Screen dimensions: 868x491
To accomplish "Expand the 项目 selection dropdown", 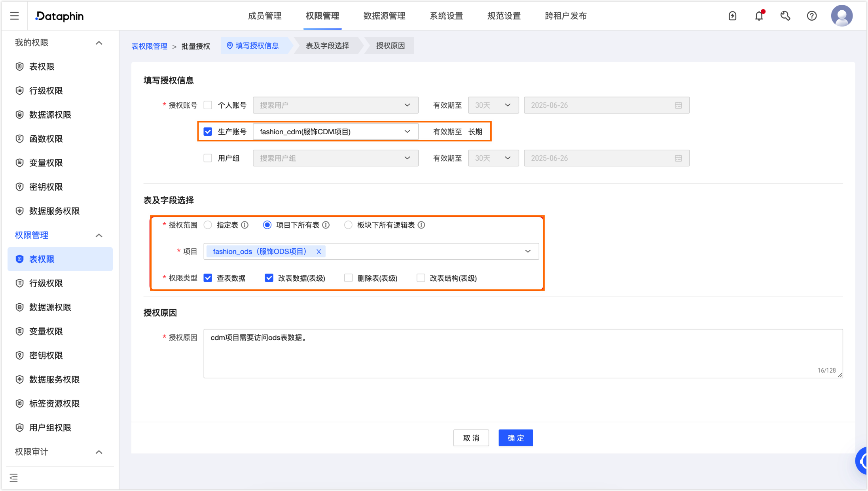I will coord(527,251).
